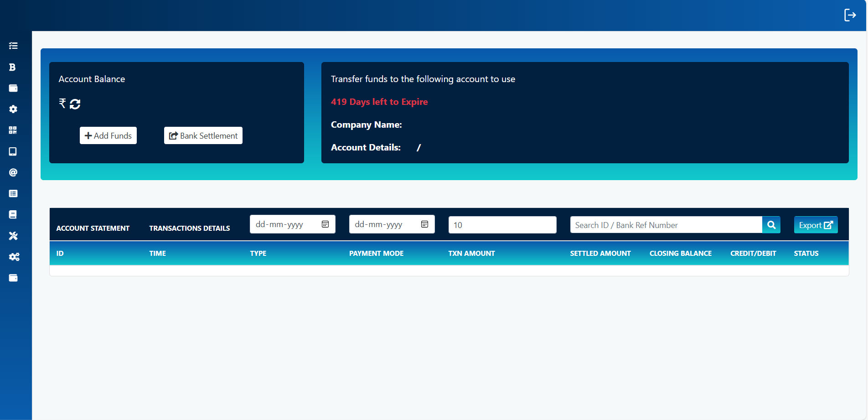868x420 pixels.
Task: Click the Add Funds button
Action: tap(108, 135)
